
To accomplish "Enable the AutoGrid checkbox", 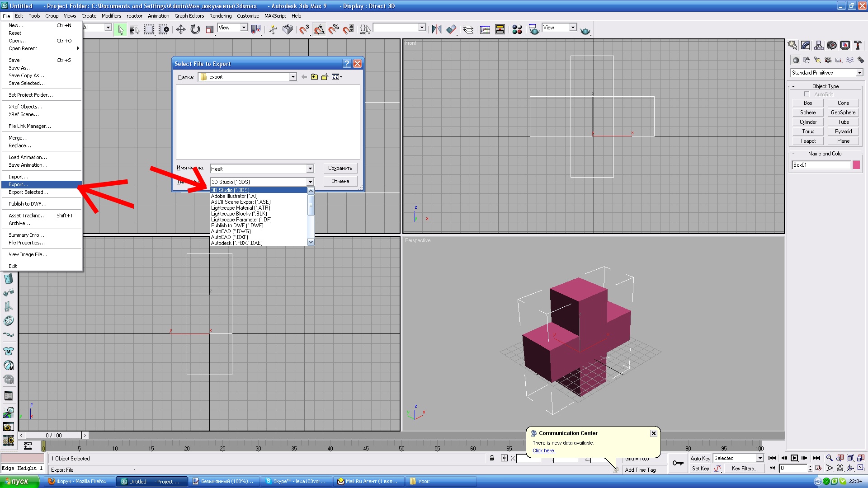I will click(807, 94).
